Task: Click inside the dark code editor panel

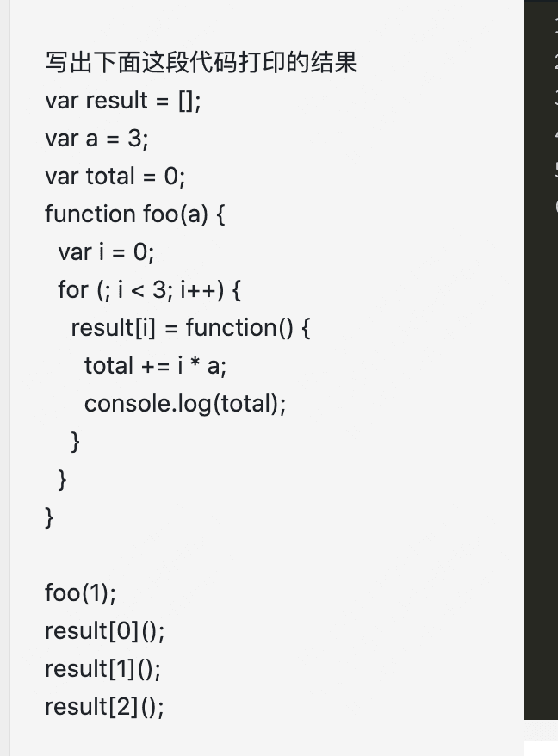Action: (542, 431)
